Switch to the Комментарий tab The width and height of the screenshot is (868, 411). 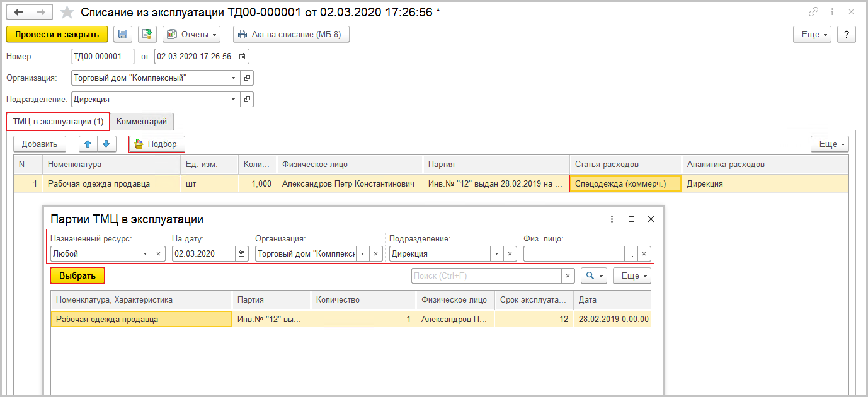(x=142, y=121)
